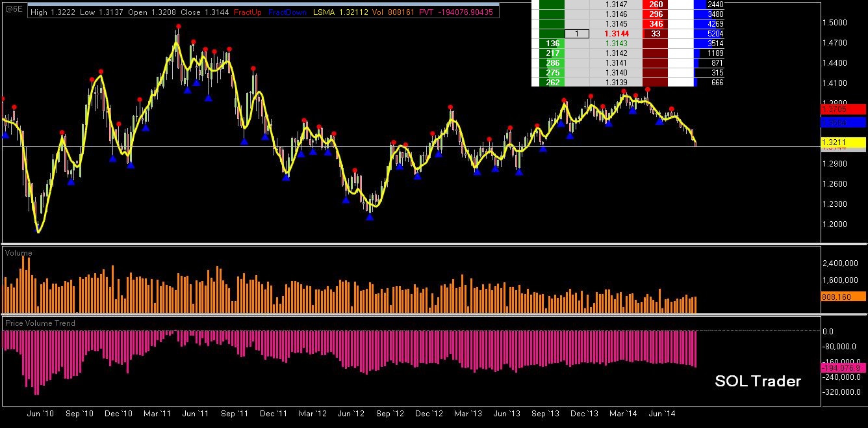This screenshot has height=428, width=868.
Task: Click the High 1.3222 readout
Action: (53, 12)
